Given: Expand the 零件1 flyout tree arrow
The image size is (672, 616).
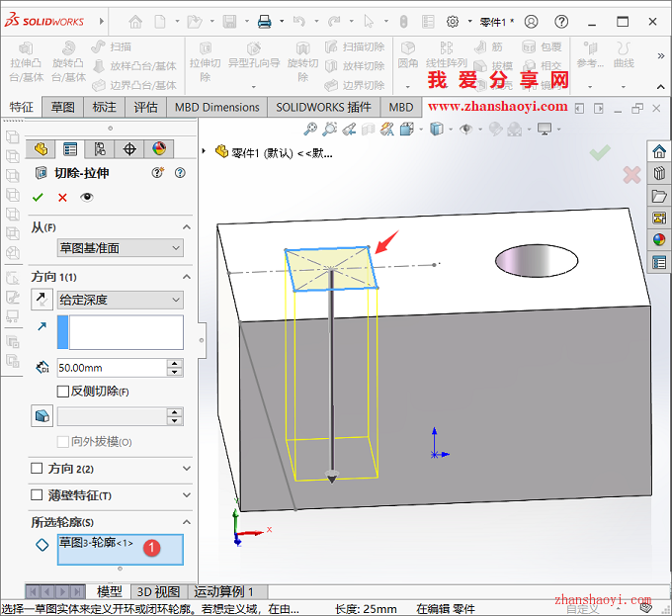Looking at the screenshot, I should (204, 151).
